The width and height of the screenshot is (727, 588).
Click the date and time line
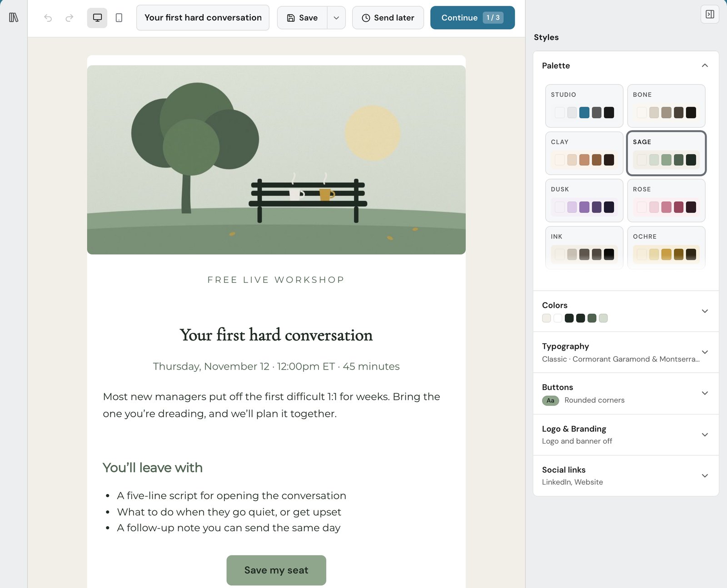(x=276, y=366)
